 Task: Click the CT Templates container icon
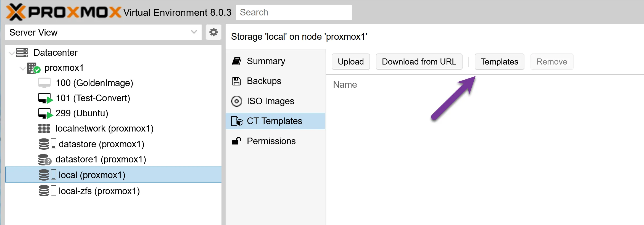tap(237, 121)
